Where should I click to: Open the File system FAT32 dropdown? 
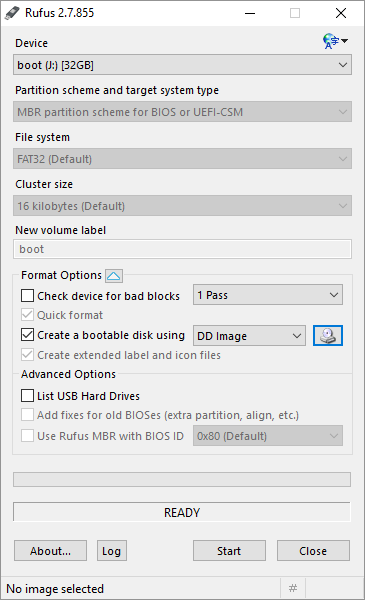tap(182, 159)
